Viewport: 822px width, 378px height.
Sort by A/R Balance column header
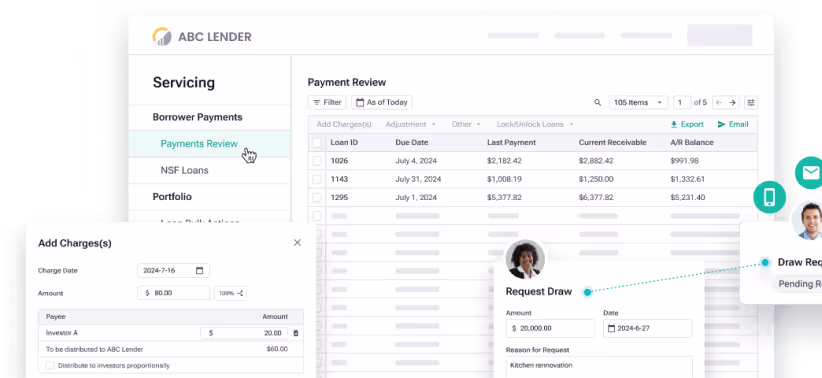tap(692, 143)
